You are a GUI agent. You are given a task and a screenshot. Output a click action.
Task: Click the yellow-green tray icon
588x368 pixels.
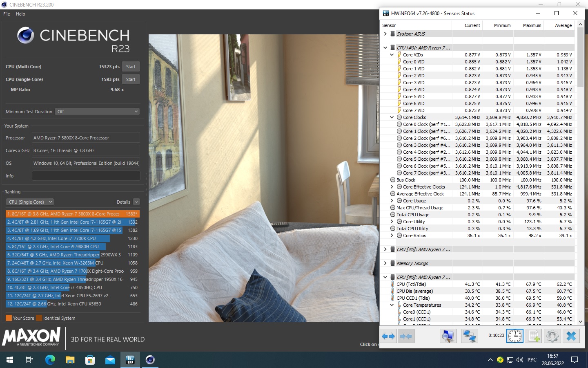[500, 360]
